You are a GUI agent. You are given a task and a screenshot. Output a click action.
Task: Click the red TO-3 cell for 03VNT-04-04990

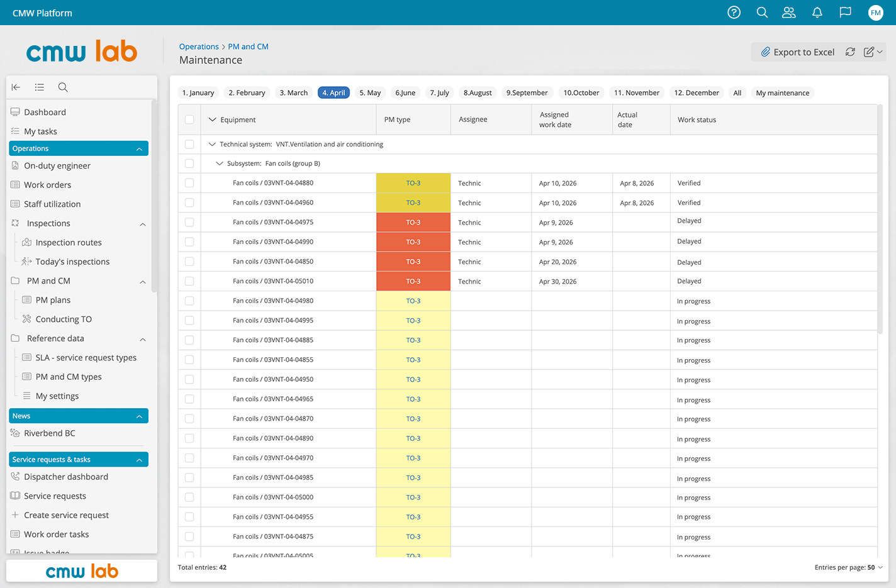point(413,242)
